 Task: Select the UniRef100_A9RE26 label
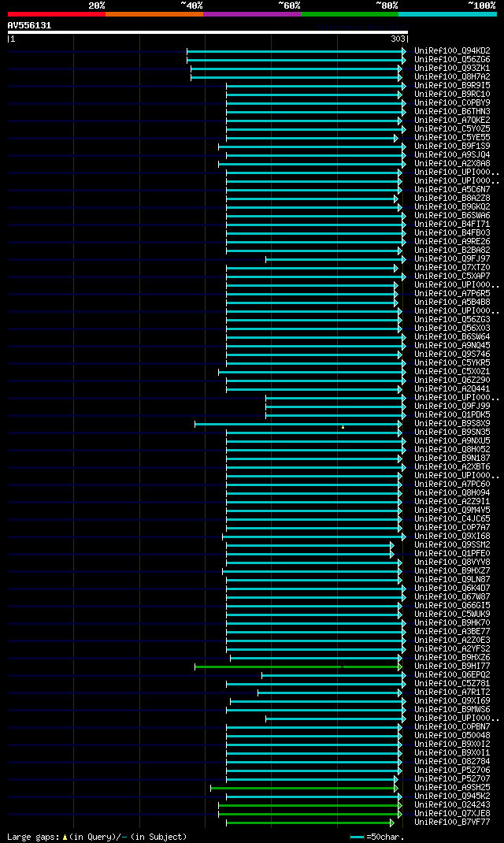click(x=452, y=241)
